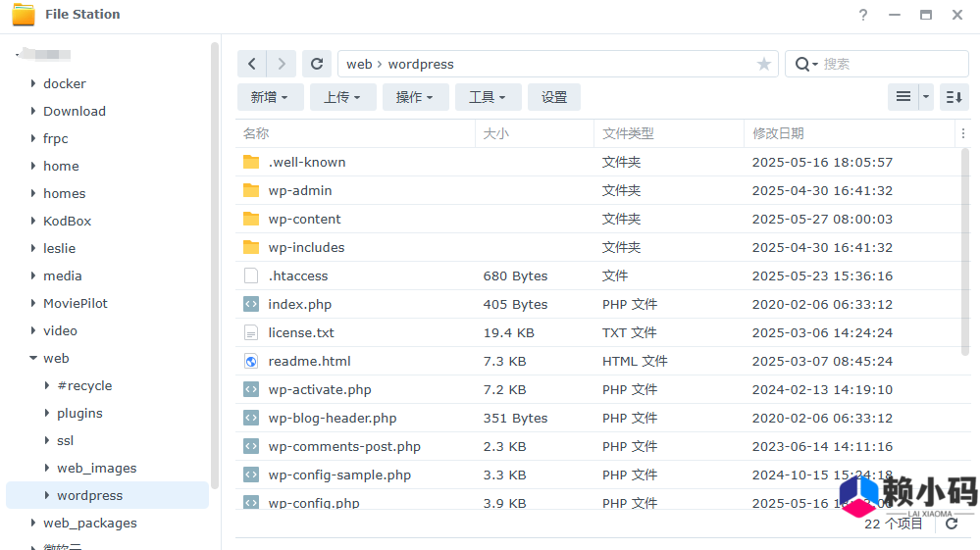
Task: Expand the wordpress tree node arrow
Action: pyautogui.click(x=47, y=495)
